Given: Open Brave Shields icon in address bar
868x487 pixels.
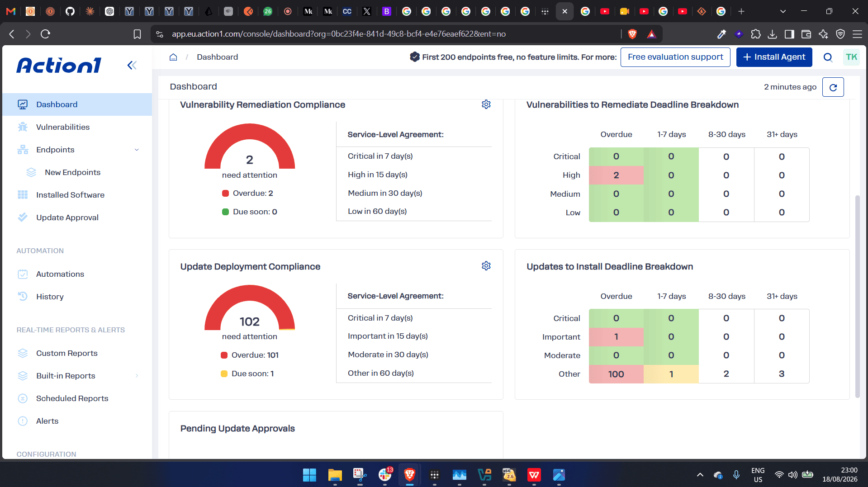Looking at the screenshot, I should [x=632, y=34].
